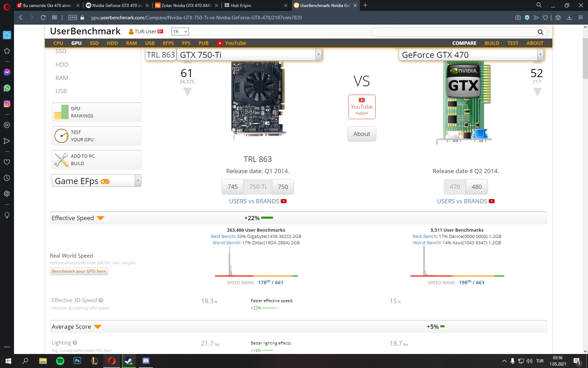This screenshot has width=588, height=368.
Task: Open the downloads icon in toolbar
Action: [569, 18]
